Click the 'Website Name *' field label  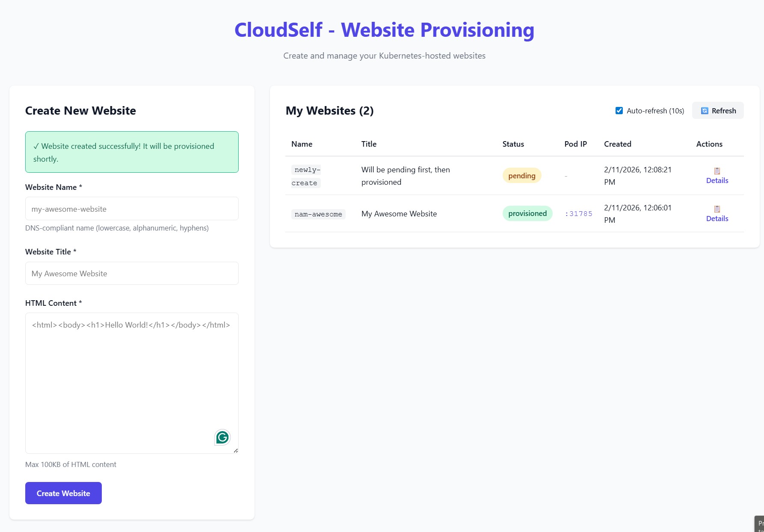point(53,187)
